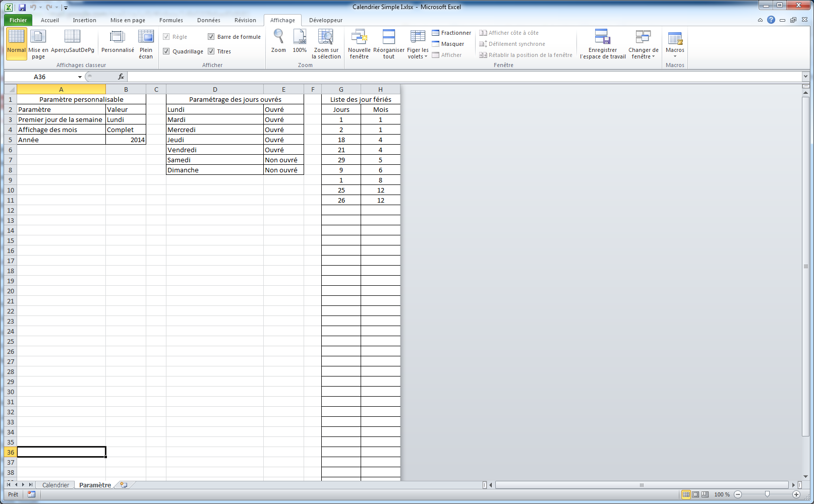Click Réorganiser tout windows
This screenshot has width=814, height=504.
[388, 43]
